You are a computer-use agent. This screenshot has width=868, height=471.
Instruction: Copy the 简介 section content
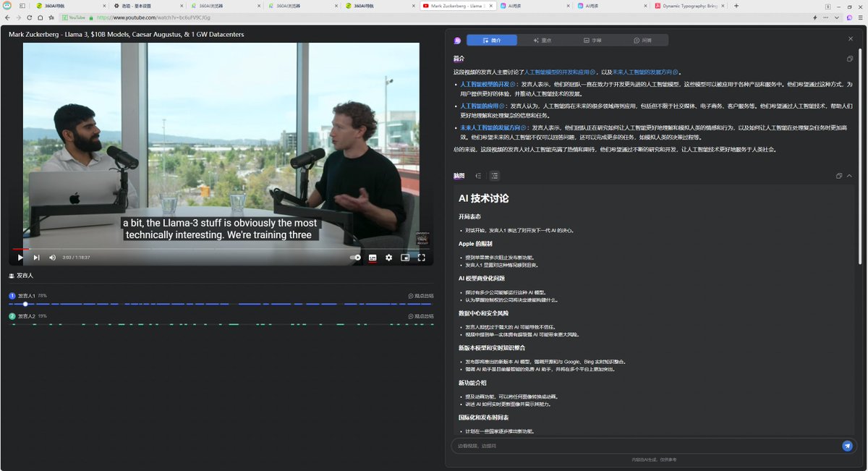click(850, 59)
